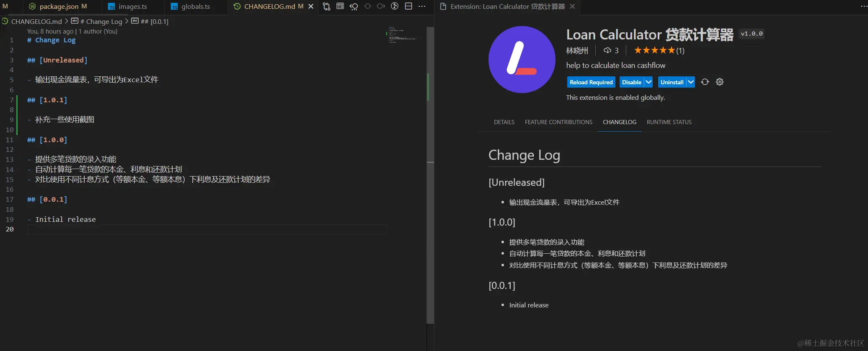Click the extension sync refresh icon
The image size is (868, 351).
coord(705,82)
